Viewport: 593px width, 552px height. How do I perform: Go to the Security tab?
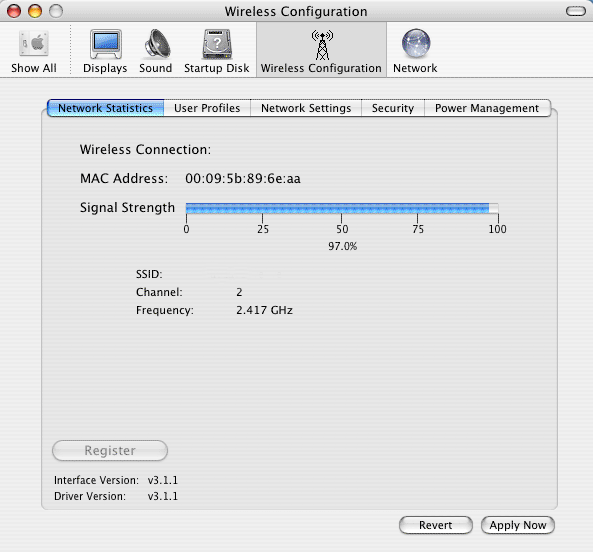pyautogui.click(x=393, y=108)
